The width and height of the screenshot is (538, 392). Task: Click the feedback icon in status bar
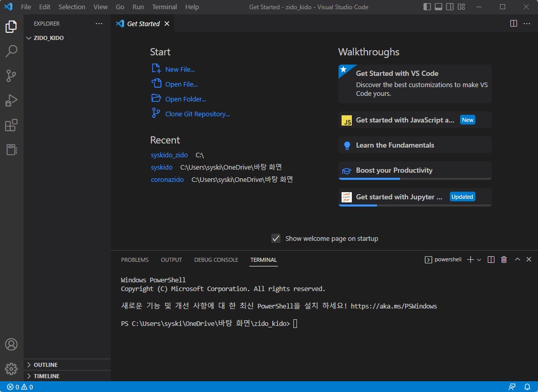coord(512,387)
